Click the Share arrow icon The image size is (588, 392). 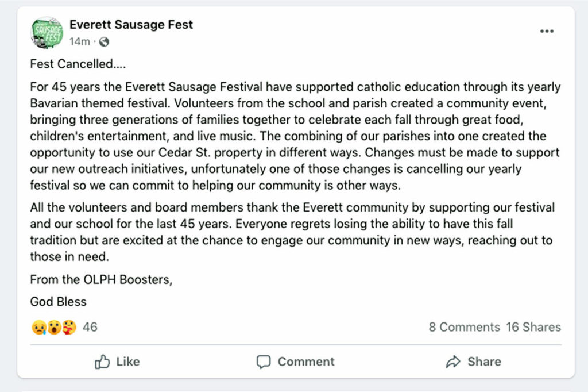tap(454, 362)
